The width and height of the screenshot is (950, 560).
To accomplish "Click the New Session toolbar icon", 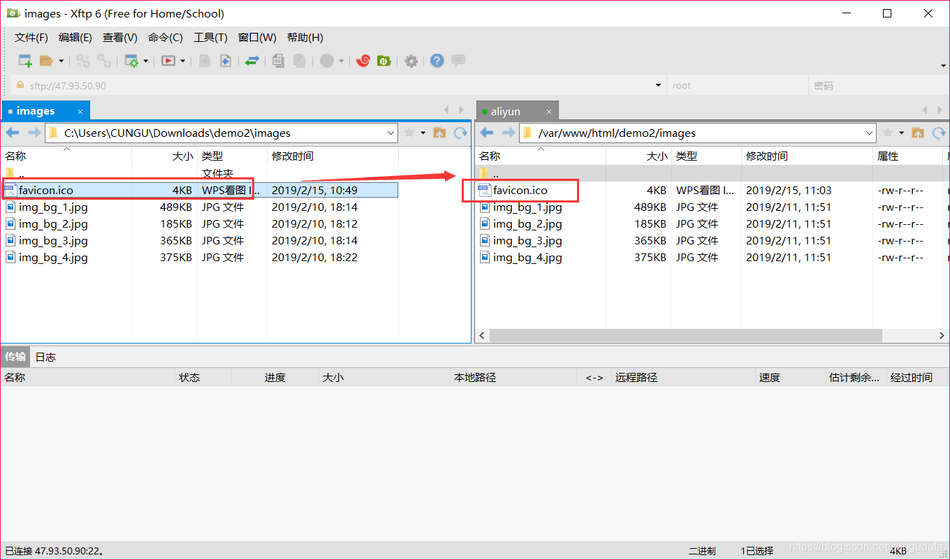I will [x=25, y=61].
